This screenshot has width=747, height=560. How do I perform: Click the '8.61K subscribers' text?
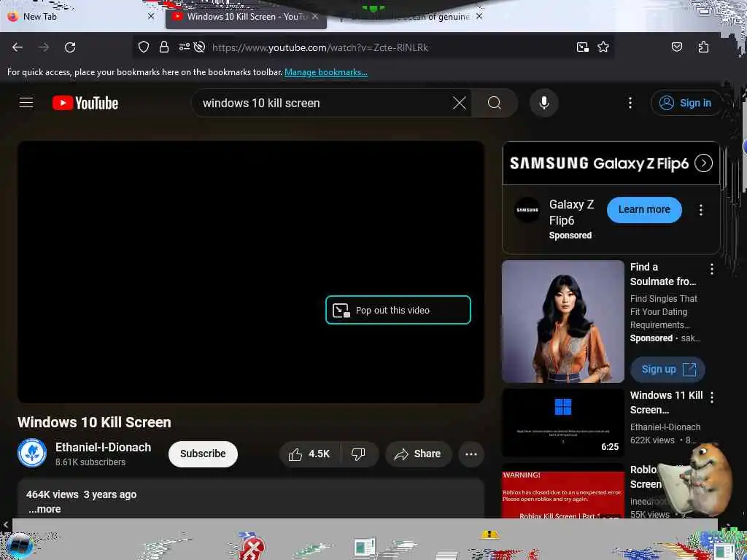90,462
